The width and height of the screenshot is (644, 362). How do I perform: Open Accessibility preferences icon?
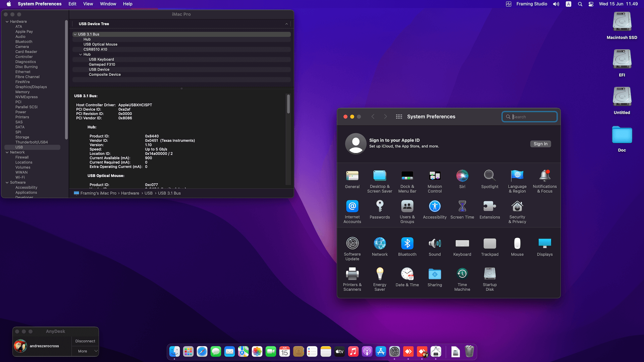pyautogui.click(x=435, y=206)
